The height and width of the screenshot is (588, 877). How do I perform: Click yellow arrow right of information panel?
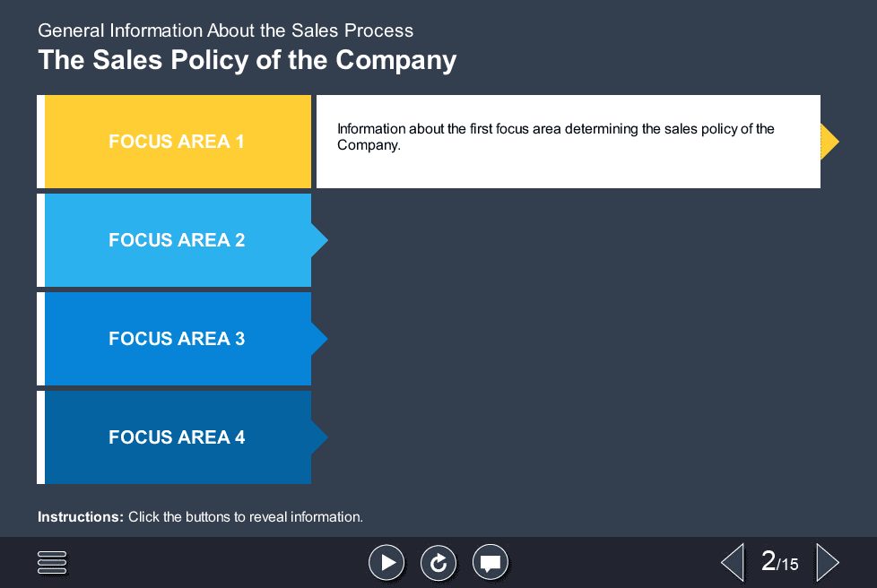coord(829,142)
